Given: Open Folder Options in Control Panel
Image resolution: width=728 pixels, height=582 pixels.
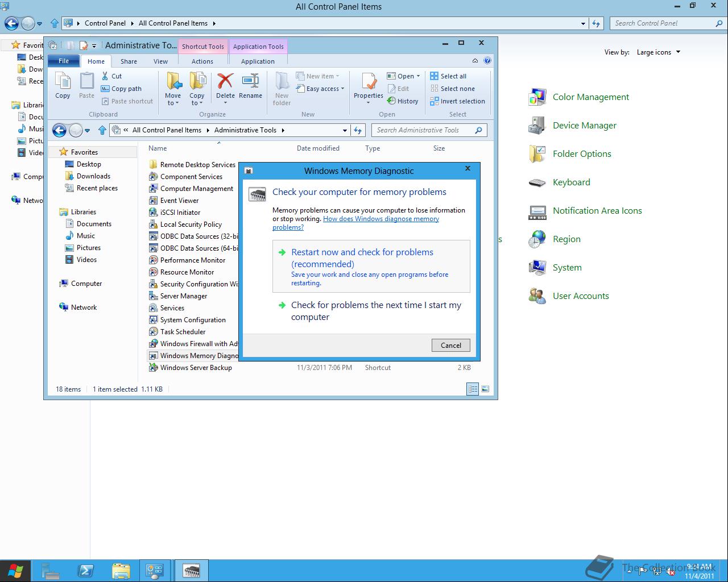Looking at the screenshot, I should pos(570,154).
